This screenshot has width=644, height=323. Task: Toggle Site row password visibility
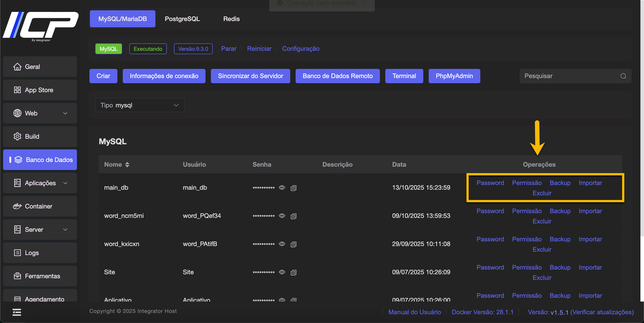(282, 272)
